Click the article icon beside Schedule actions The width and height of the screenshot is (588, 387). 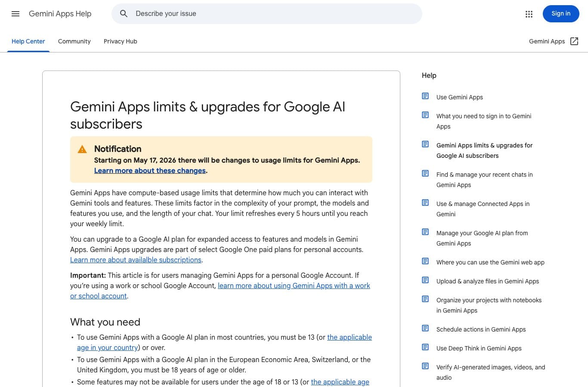[x=425, y=329]
